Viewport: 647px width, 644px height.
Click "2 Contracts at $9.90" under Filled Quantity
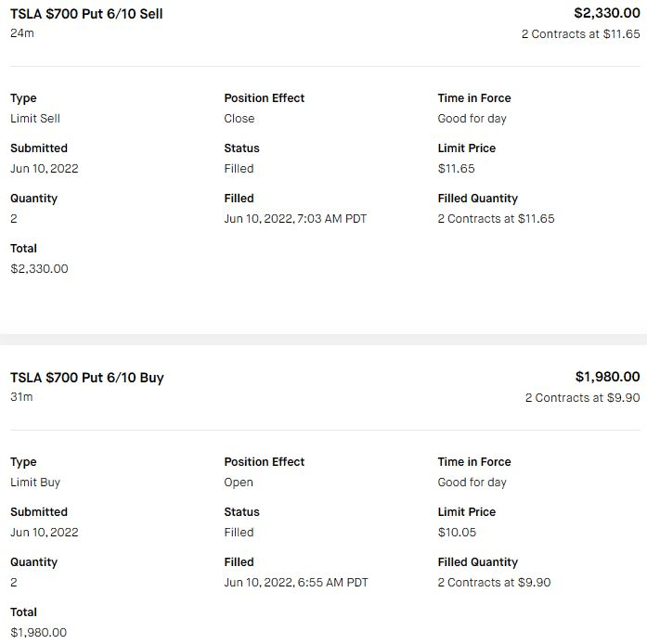coord(494,583)
